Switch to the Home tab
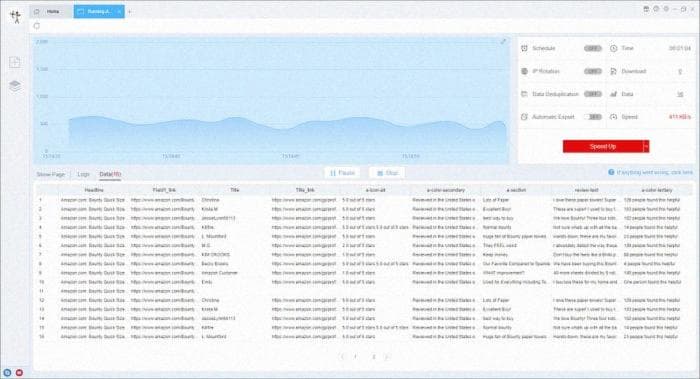This screenshot has width=700, height=379. click(x=51, y=12)
